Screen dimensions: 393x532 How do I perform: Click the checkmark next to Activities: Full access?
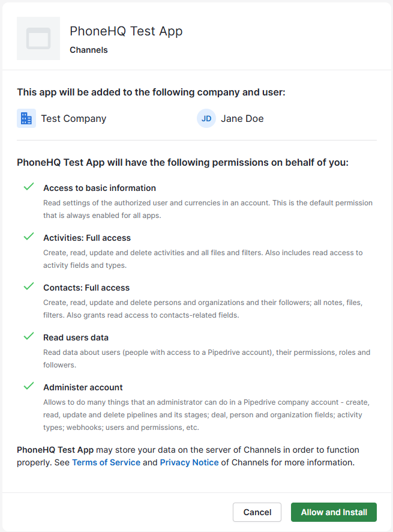click(28, 237)
